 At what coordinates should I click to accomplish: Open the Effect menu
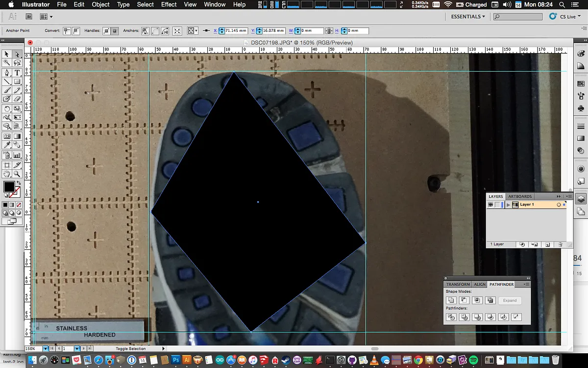pyautogui.click(x=169, y=4)
